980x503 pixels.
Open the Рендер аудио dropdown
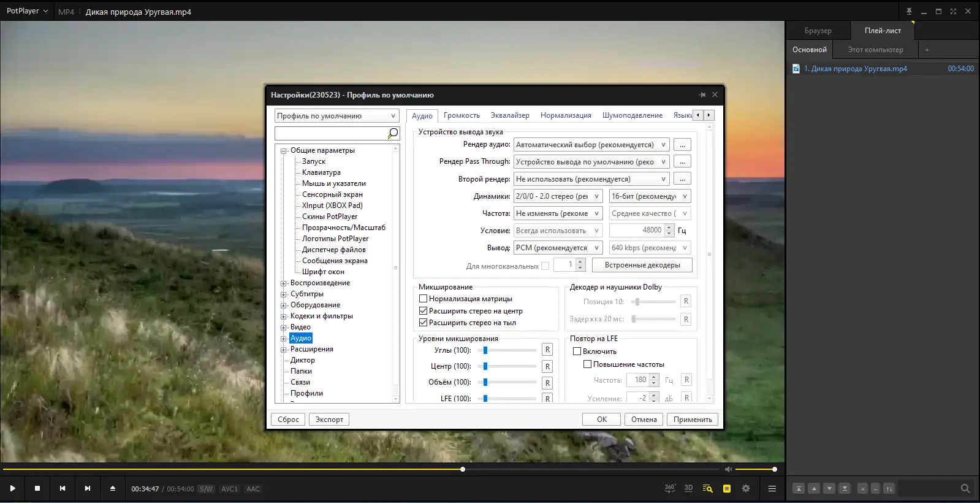point(591,145)
